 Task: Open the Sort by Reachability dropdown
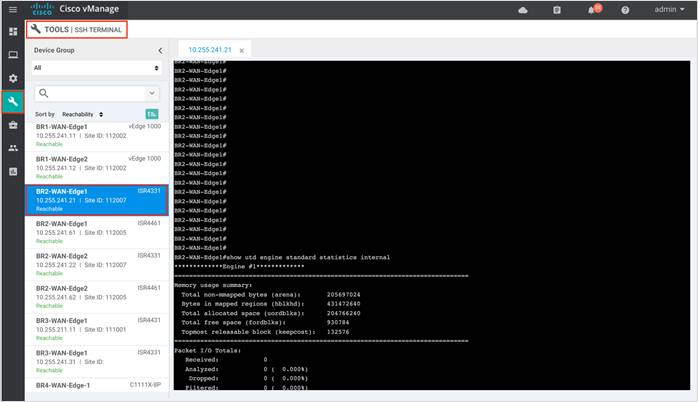(82, 114)
